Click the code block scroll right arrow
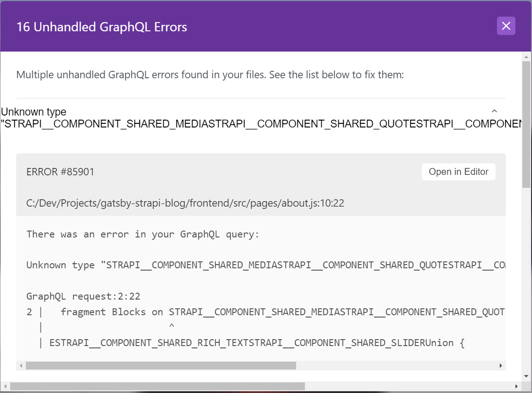The height and width of the screenshot is (393, 532). point(501,365)
